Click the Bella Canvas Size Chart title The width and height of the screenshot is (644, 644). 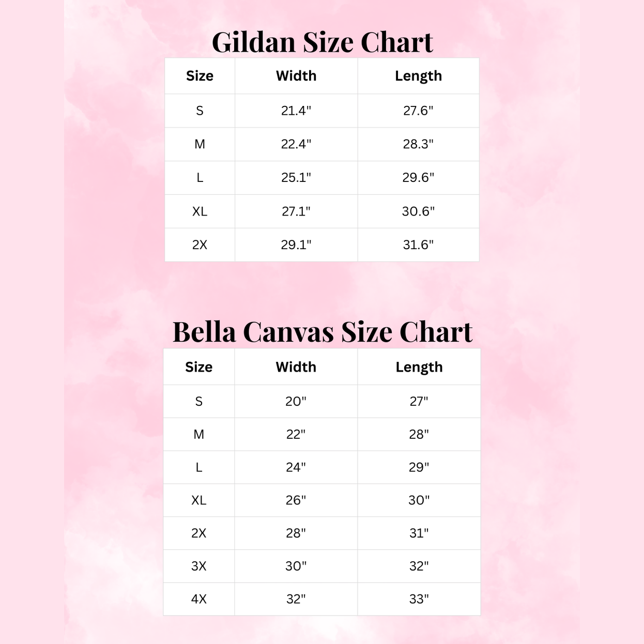pyautogui.click(x=322, y=332)
